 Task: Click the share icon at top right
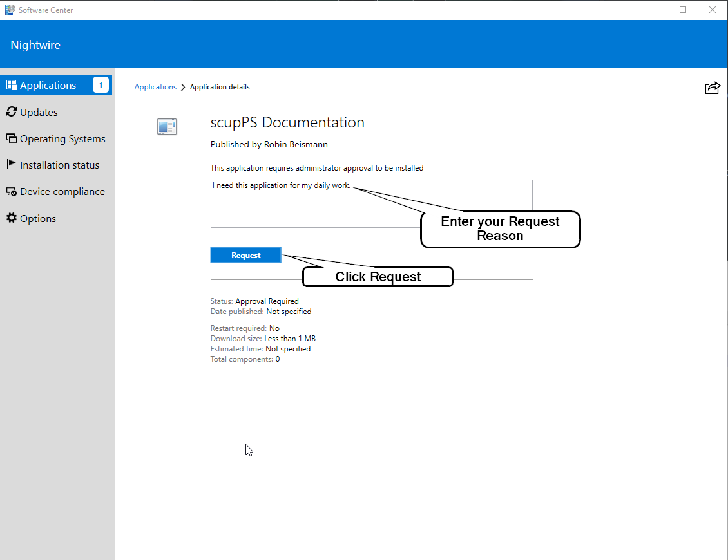click(712, 88)
